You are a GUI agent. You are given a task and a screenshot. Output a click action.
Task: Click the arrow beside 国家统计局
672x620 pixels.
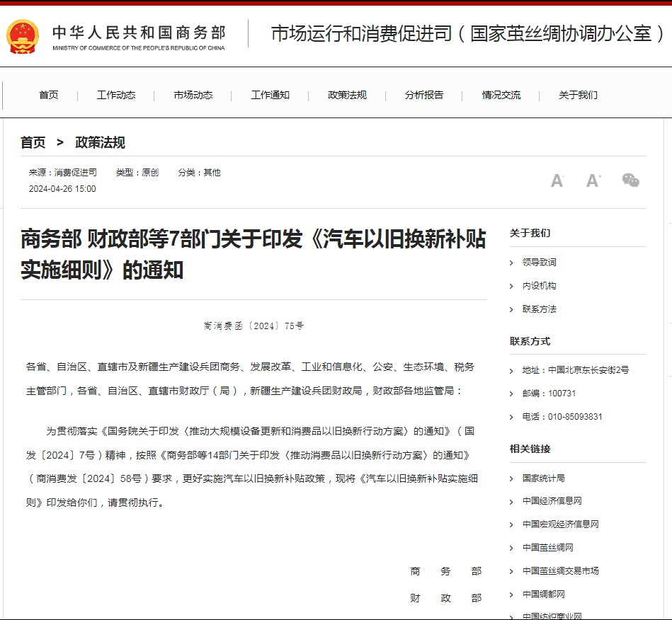[511, 478]
